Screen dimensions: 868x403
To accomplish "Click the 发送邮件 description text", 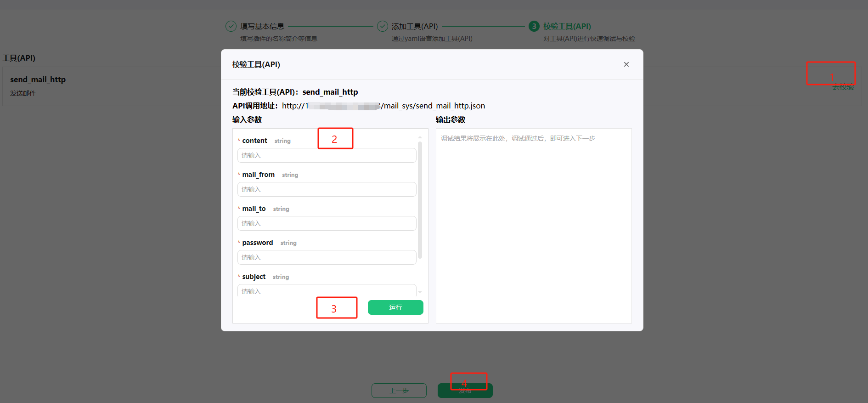I will pos(23,93).
